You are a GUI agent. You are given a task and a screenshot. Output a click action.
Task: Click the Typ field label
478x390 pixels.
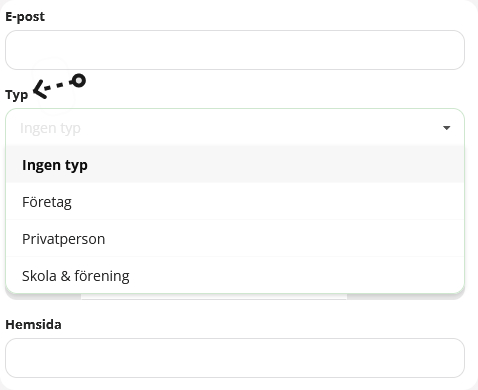[x=17, y=95]
